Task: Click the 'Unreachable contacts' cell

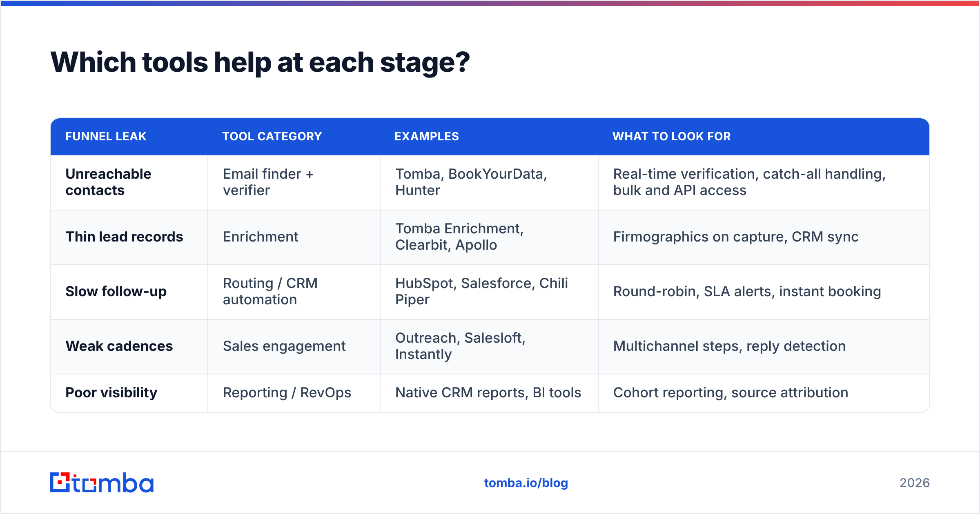Action: (x=129, y=182)
